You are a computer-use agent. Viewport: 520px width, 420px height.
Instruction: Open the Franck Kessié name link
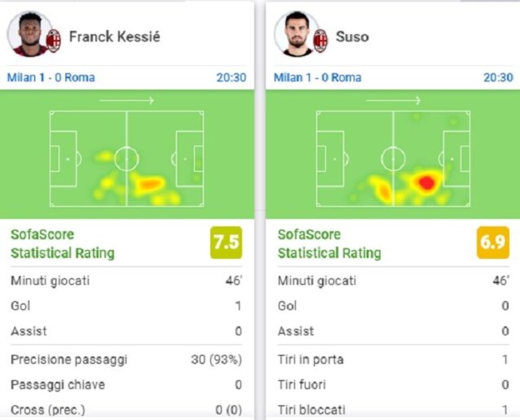coord(115,37)
